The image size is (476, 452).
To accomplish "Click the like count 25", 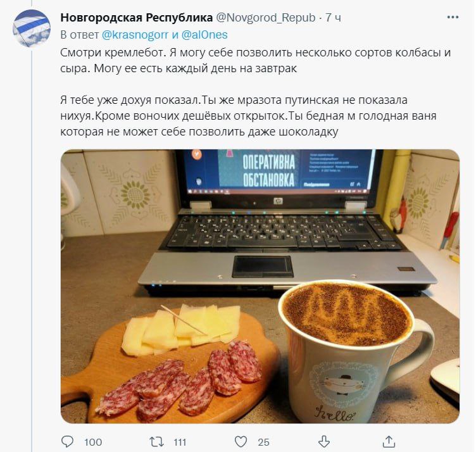I will [263, 443].
